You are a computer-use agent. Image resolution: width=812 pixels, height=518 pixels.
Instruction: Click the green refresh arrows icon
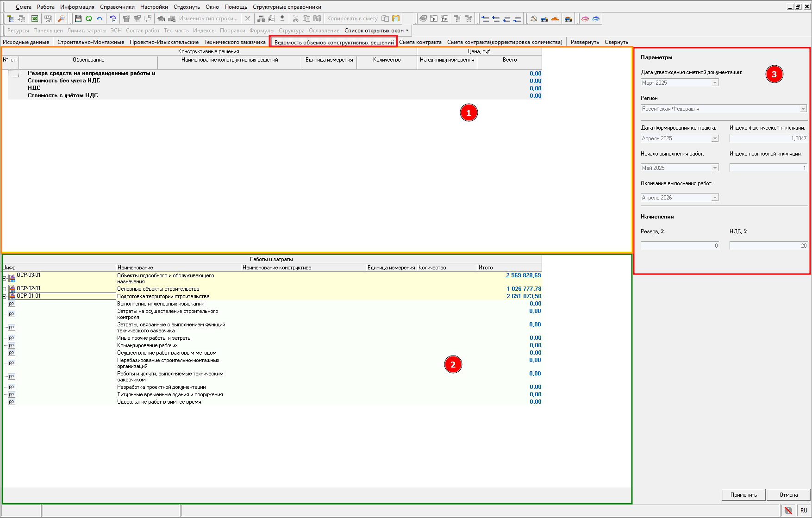click(88, 19)
